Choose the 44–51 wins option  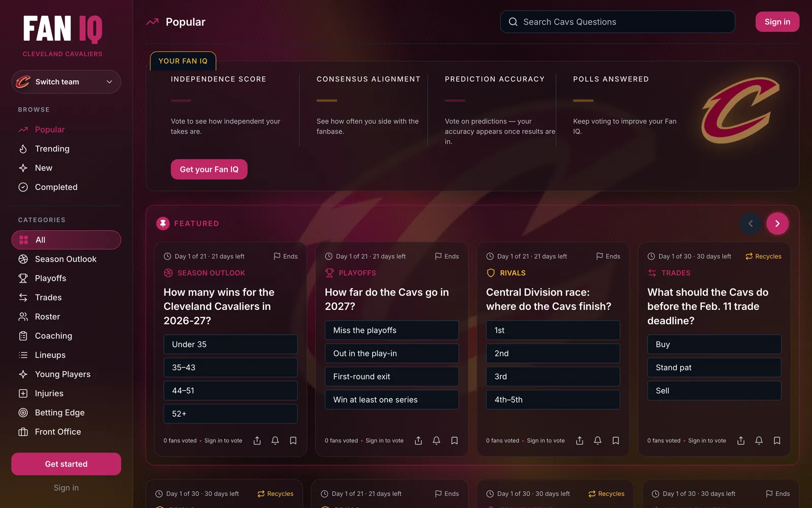[x=230, y=391]
